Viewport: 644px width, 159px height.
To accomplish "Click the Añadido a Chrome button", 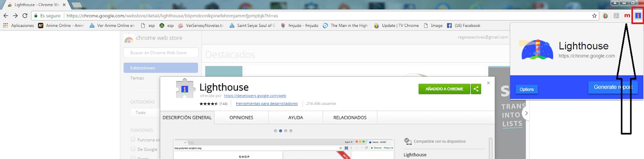I will pos(444,89).
